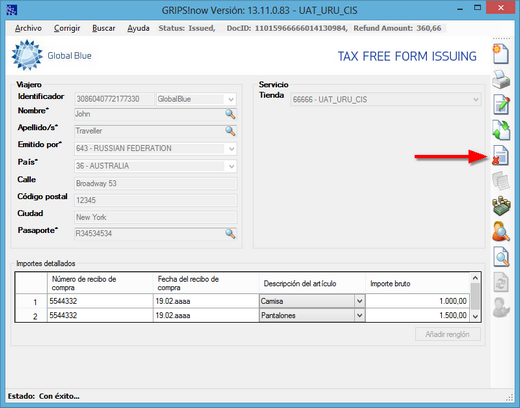Expand the País dropdown

231,166
